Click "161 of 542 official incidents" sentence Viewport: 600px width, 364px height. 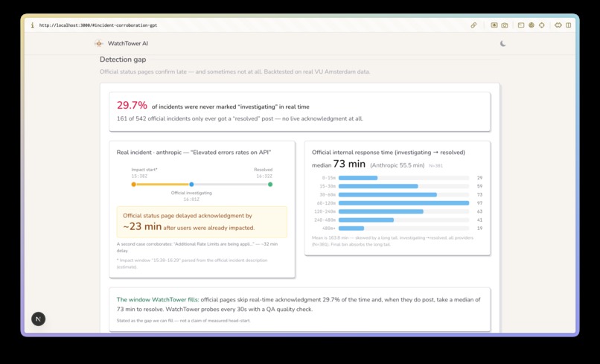[240, 118]
